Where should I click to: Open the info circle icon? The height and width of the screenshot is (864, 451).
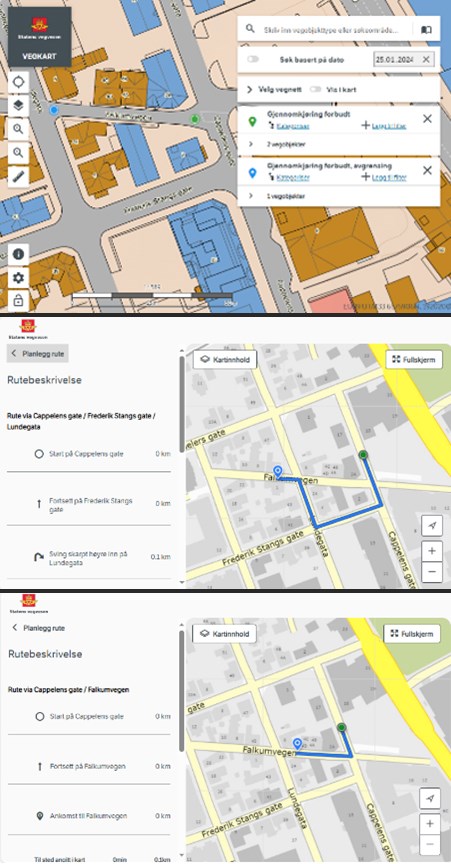click(18, 254)
